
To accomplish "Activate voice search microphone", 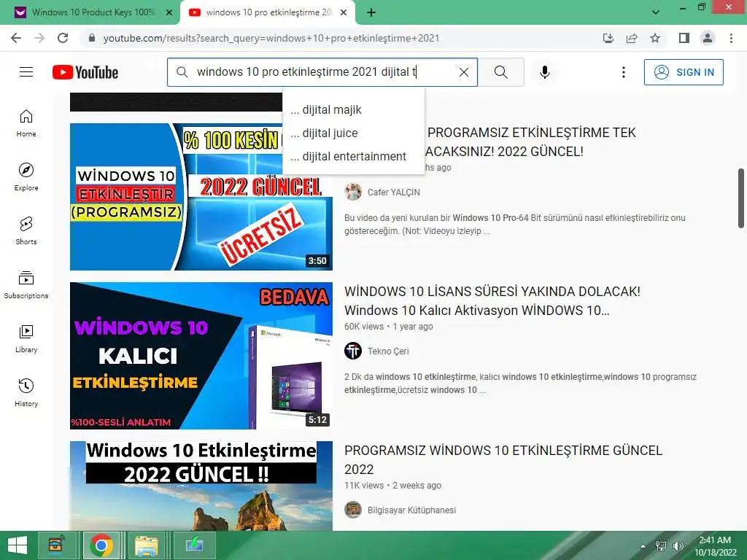I will coord(545,72).
